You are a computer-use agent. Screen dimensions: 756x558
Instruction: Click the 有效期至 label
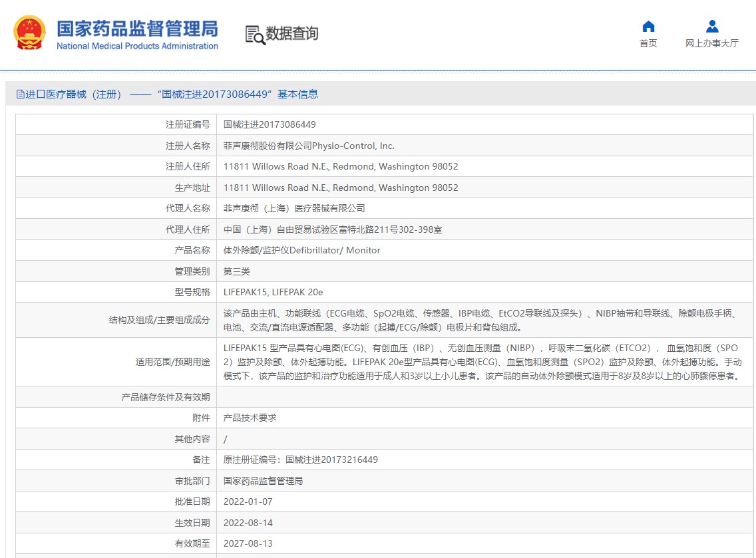192,543
